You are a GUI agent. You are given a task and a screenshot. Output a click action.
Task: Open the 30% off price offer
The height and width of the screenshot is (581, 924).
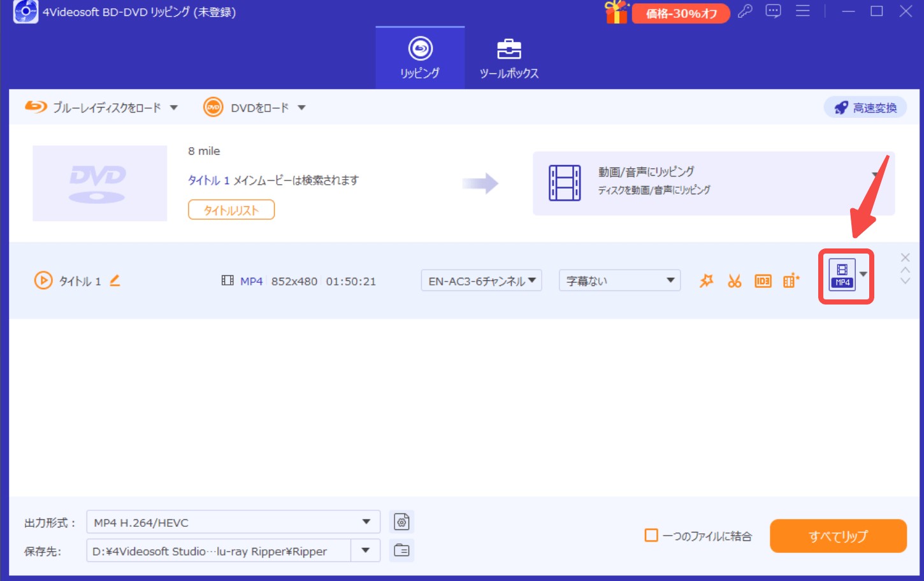[681, 13]
